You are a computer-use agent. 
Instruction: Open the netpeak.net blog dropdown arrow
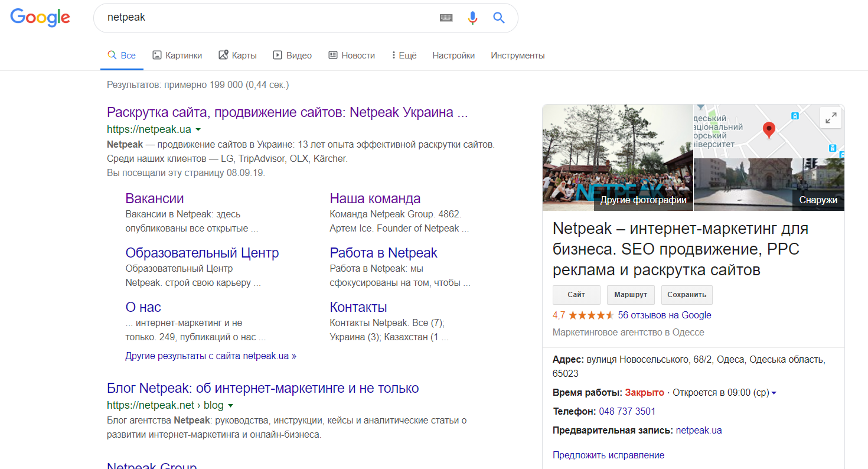coord(230,406)
